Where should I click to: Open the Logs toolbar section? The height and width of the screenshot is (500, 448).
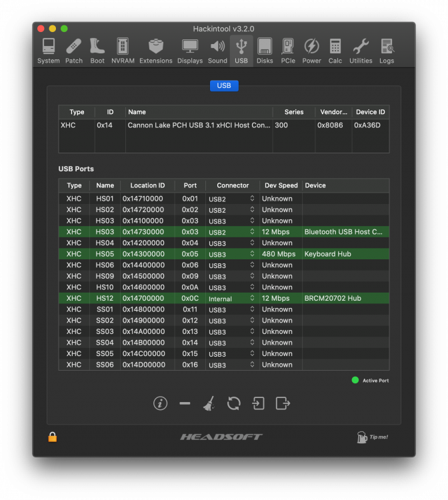tap(387, 51)
